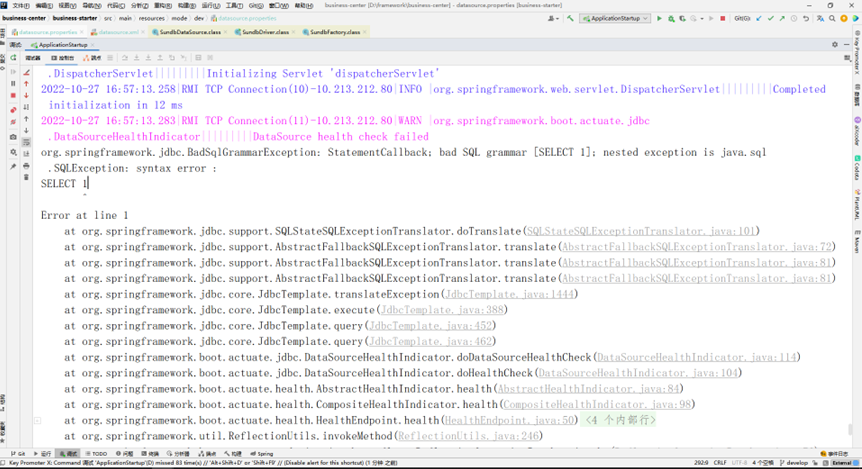This screenshot has width=862, height=469.
Task: Click the Translate plugin icon
Action: click(820, 18)
